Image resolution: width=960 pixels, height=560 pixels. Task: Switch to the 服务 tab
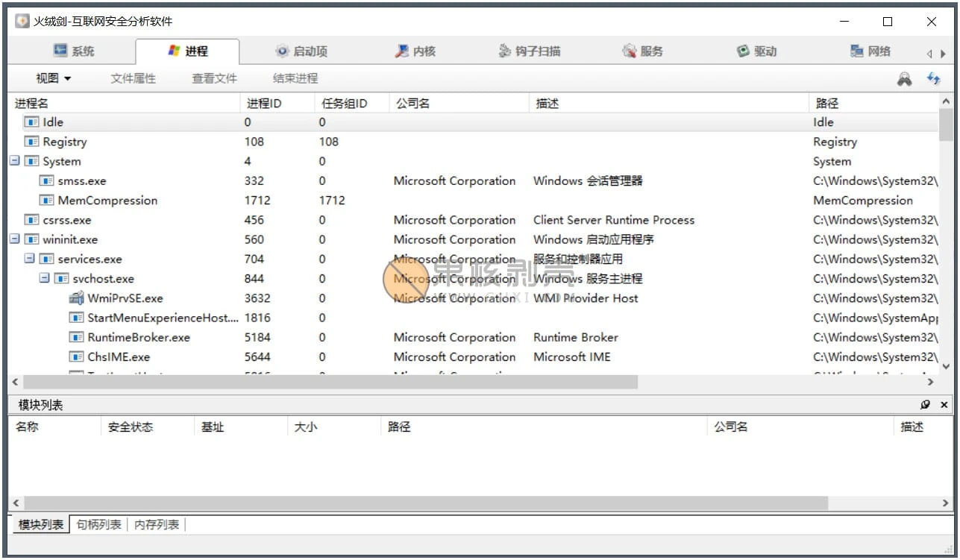tap(642, 51)
